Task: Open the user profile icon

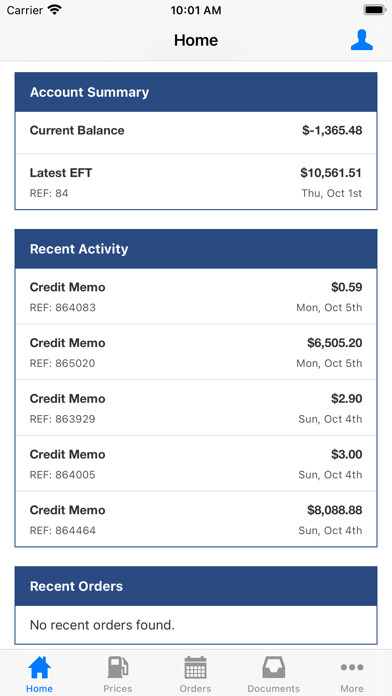Action: pyautogui.click(x=361, y=40)
